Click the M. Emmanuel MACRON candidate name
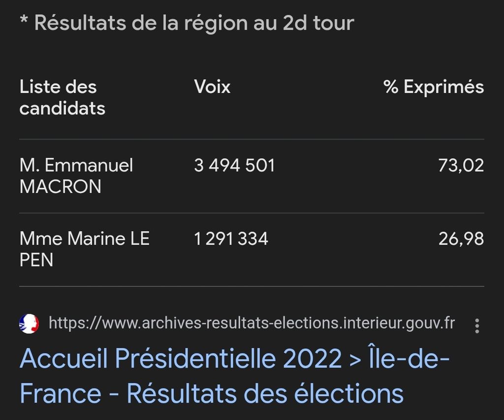Viewport: 504px width, 420px height. click(76, 176)
